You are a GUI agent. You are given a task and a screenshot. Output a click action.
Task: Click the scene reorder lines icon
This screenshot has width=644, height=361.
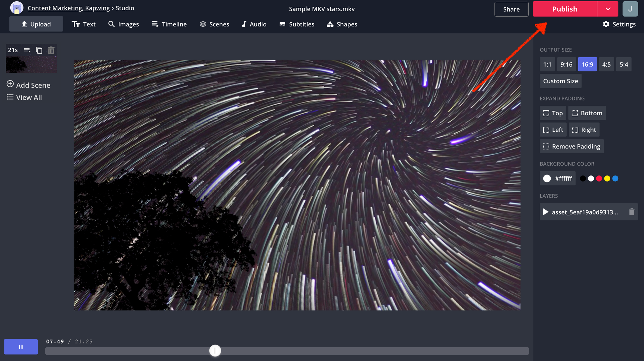pyautogui.click(x=27, y=50)
